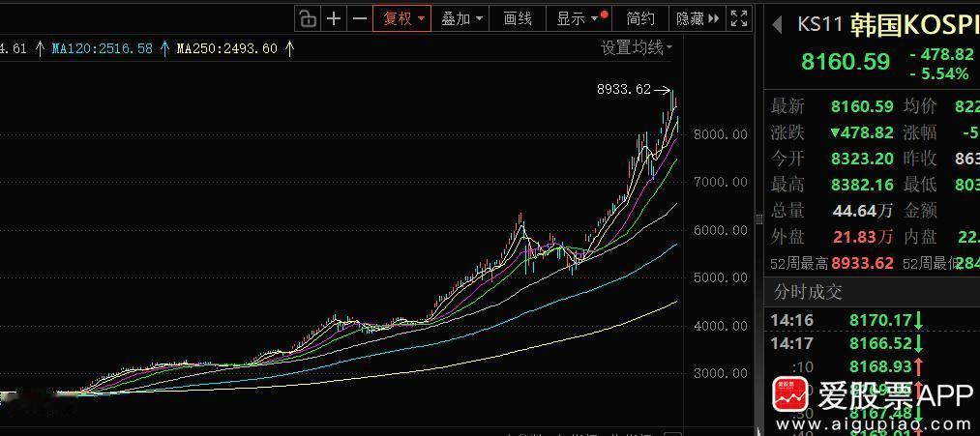Activate the 画线 drawing tool
The image size is (980, 436).
click(518, 18)
